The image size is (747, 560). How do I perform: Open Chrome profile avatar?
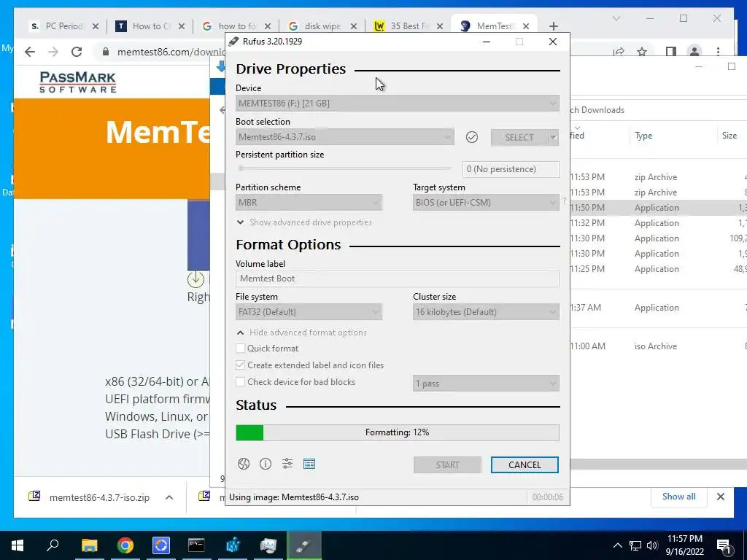point(694,52)
